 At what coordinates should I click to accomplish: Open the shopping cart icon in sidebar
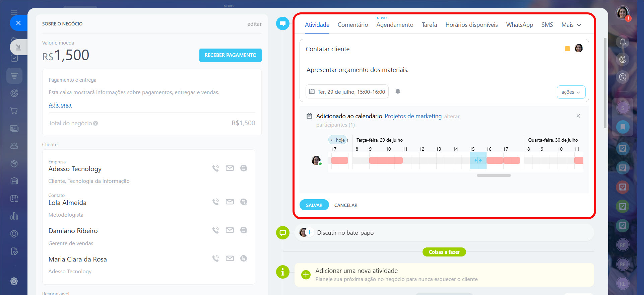click(14, 111)
